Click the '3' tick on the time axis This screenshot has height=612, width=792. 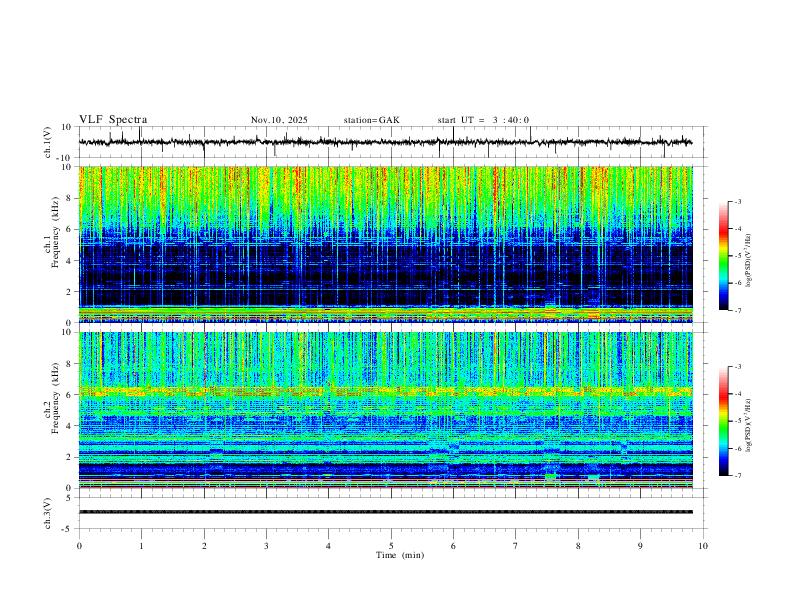coord(266,546)
